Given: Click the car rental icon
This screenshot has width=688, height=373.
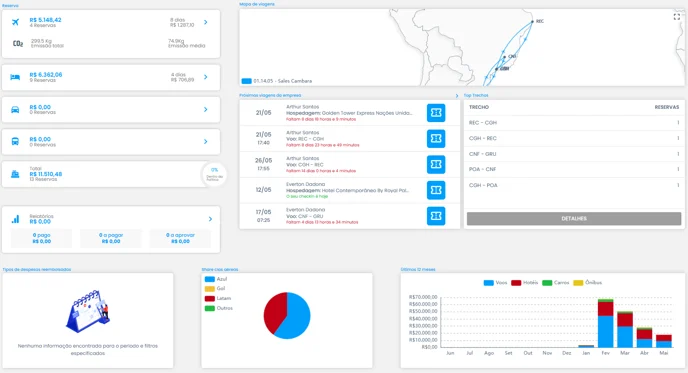Looking at the screenshot, I should (x=15, y=109).
